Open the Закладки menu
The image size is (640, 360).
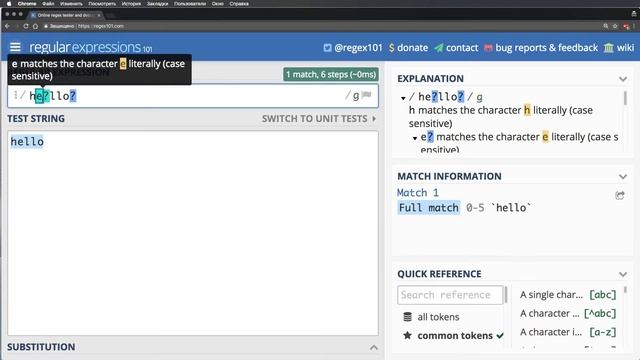tap(158, 4)
